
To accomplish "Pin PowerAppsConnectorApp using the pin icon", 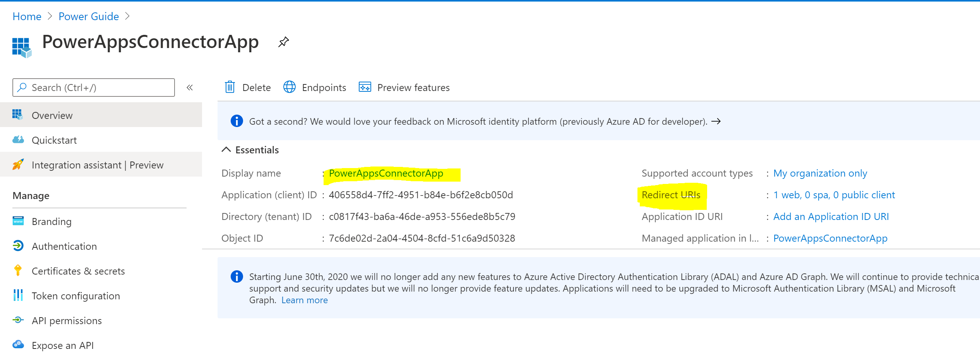I will pyautogui.click(x=283, y=42).
